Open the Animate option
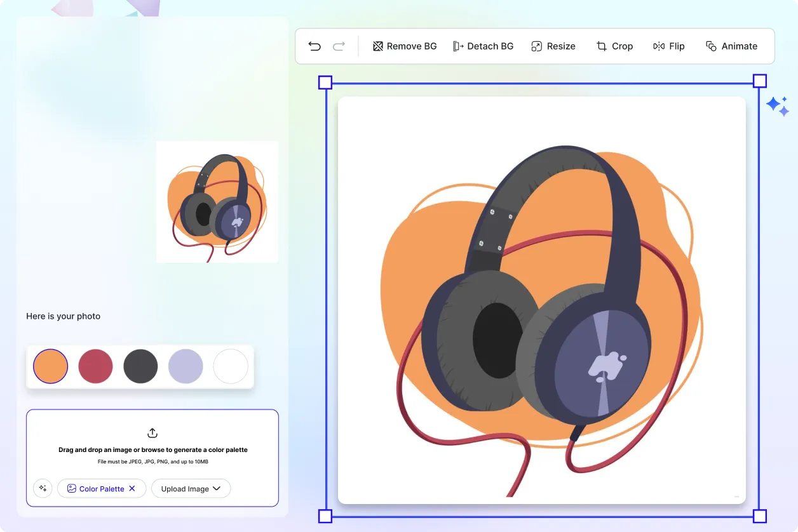 [x=731, y=46]
